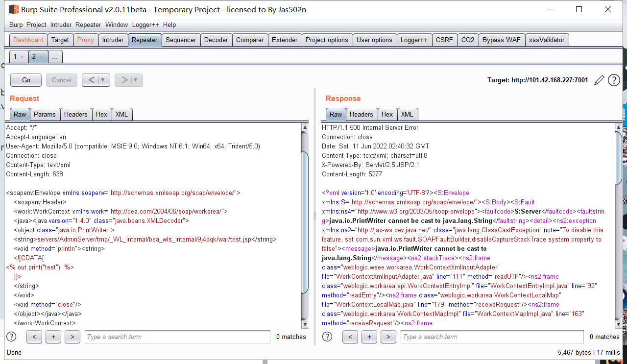Click the Burp Suite title bar logo
This screenshot has width=627, height=364.
point(14,9)
